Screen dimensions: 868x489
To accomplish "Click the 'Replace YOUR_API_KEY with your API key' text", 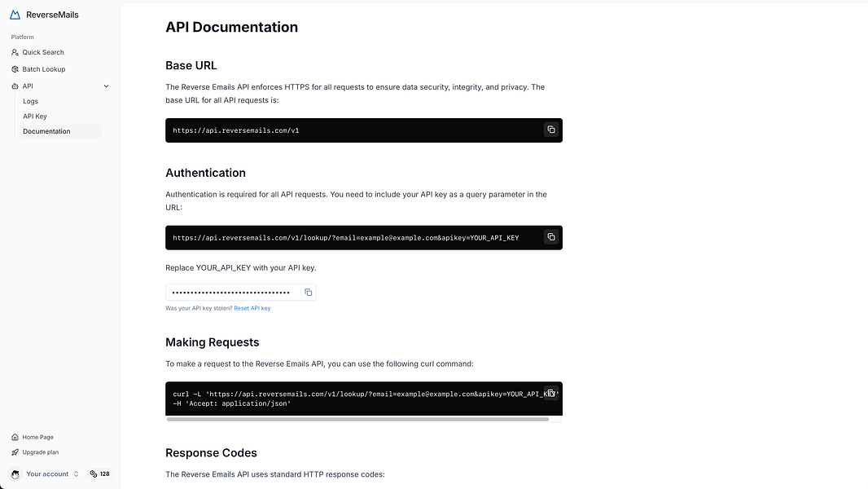I will click(241, 267).
